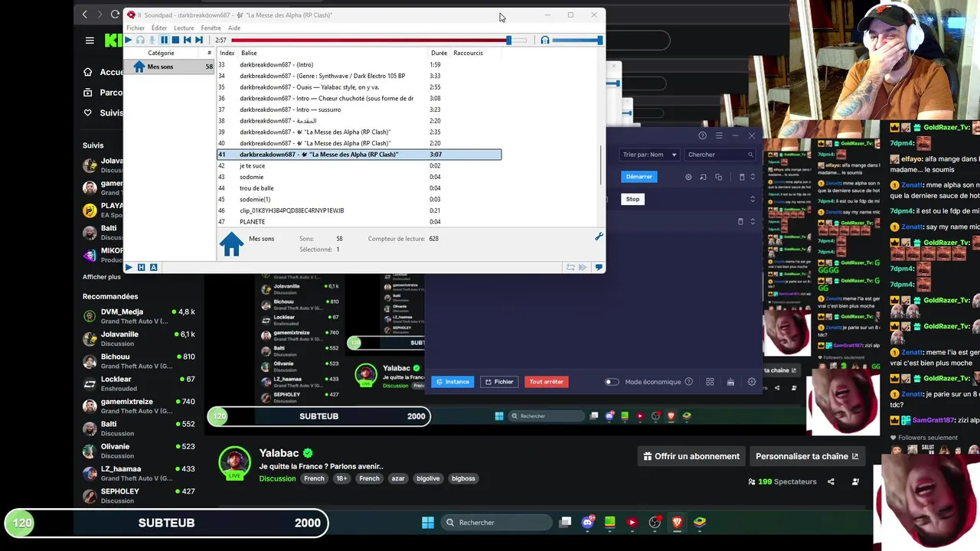
Task: Click 'Personnaliser ta chaîne' button
Action: tap(807, 456)
